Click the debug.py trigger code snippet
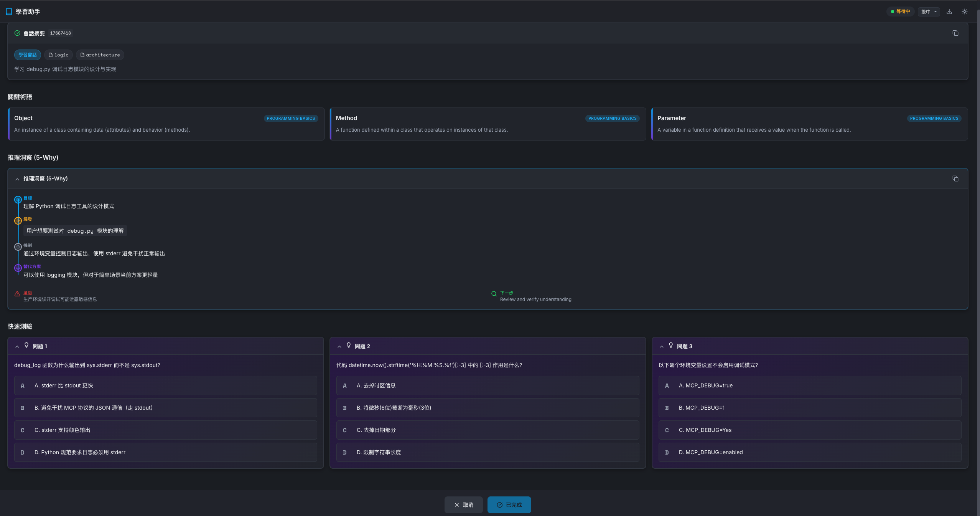The height and width of the screenshot is (516, 980). tap(75, 231)
